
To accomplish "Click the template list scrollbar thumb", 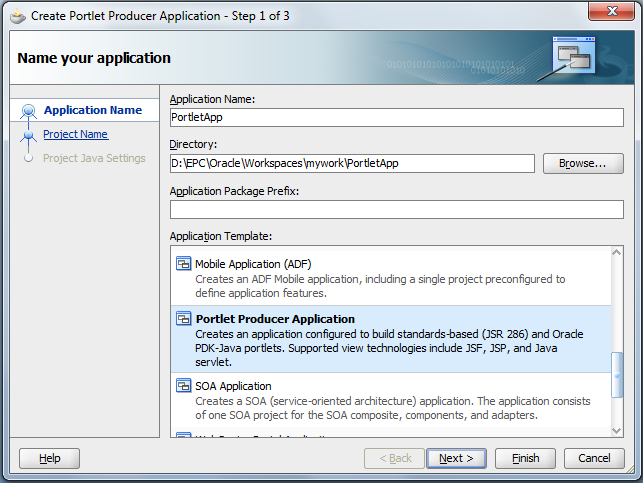I will [617, 375].
